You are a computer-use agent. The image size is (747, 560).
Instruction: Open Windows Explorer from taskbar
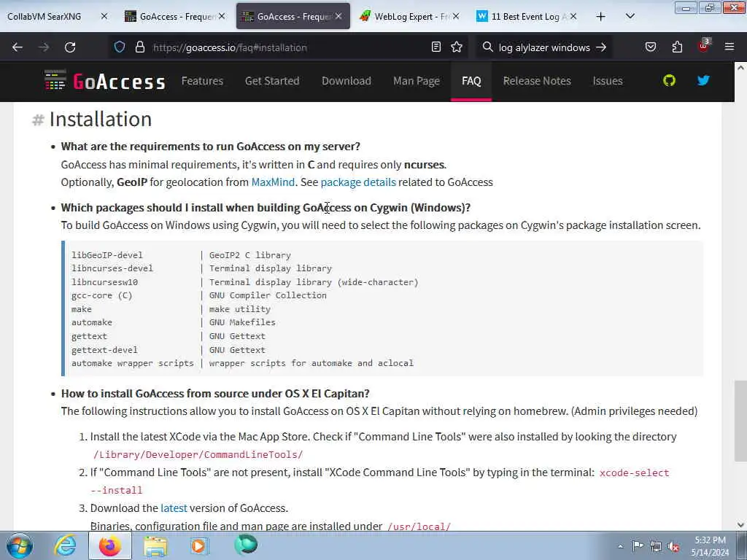tap(155, 547)
